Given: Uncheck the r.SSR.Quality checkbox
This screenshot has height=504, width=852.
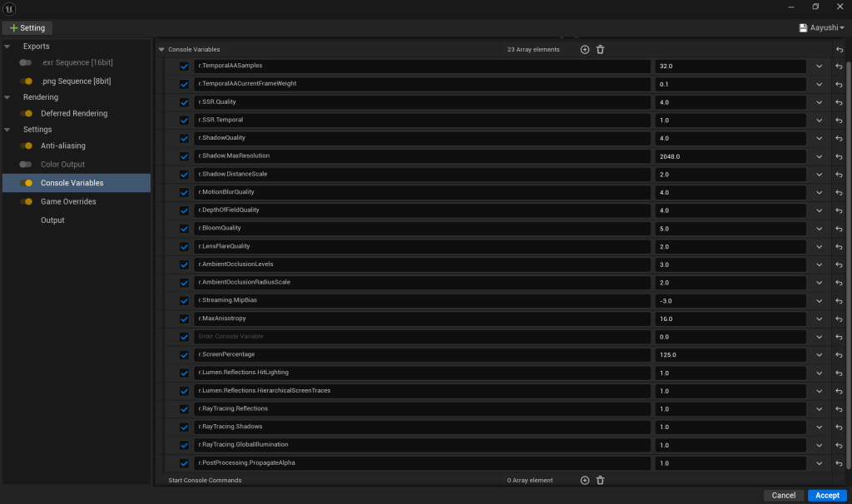Looking at the screenshot, I should (185, 102).
